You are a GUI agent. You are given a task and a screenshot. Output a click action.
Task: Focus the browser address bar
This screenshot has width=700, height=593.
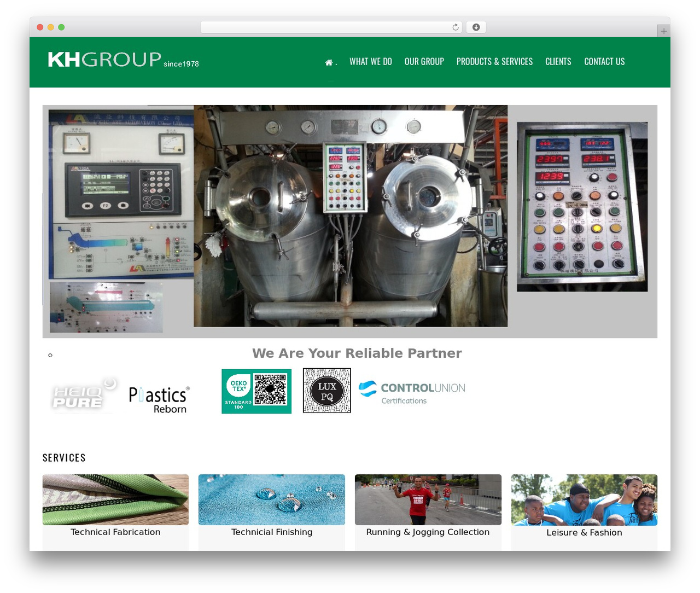tap(331, 27)
